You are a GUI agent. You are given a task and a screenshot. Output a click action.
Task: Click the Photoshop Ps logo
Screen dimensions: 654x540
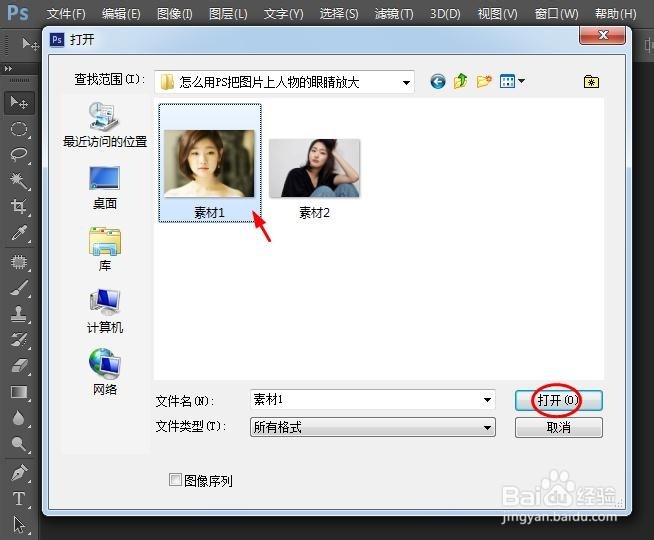pyautogui.click(x=18, y=13)
